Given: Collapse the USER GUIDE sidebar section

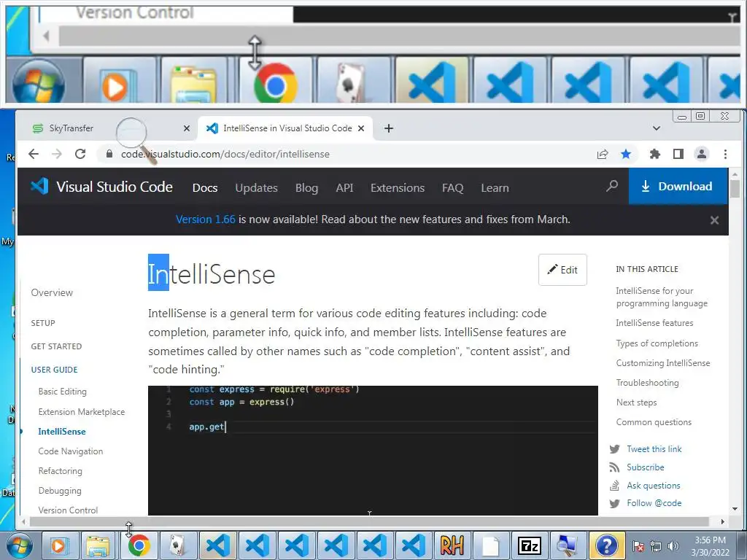Looking at the screenshot, I should tap(54, 370).
